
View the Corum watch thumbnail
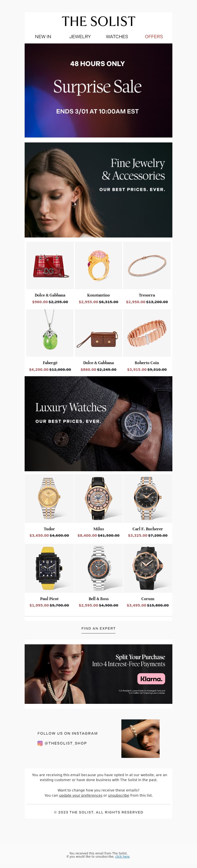tap(148, 568)
